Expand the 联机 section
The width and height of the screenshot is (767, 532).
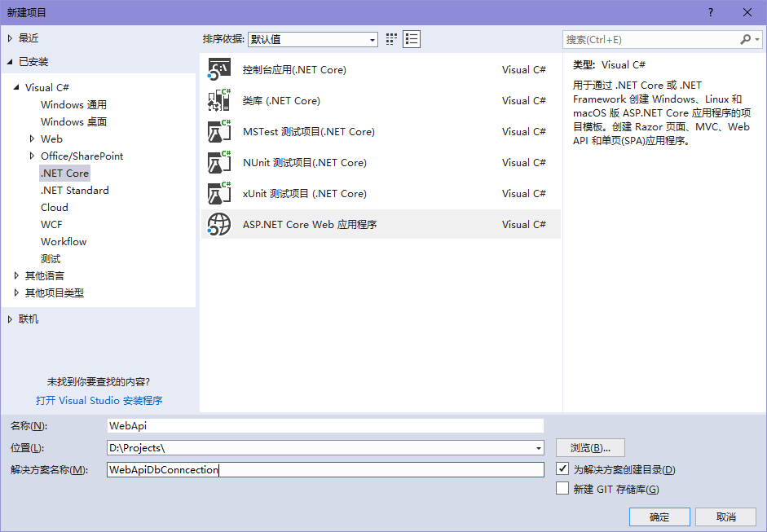[x=10, y=319]
